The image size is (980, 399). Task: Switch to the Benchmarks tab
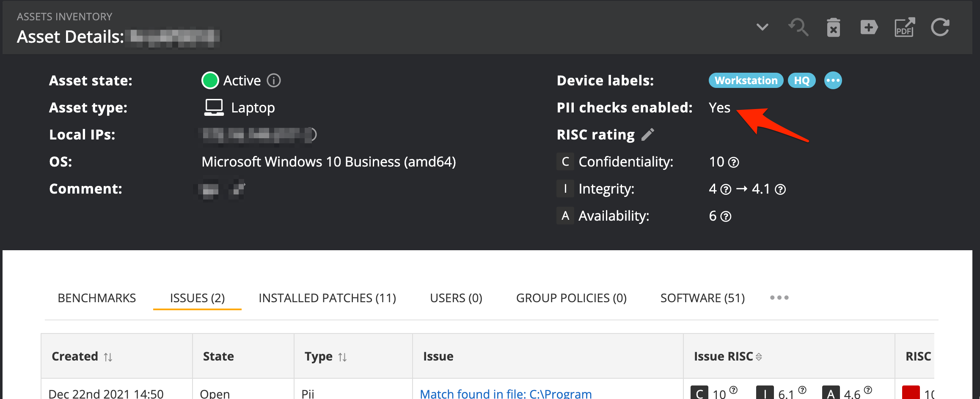tap(97, 298)
